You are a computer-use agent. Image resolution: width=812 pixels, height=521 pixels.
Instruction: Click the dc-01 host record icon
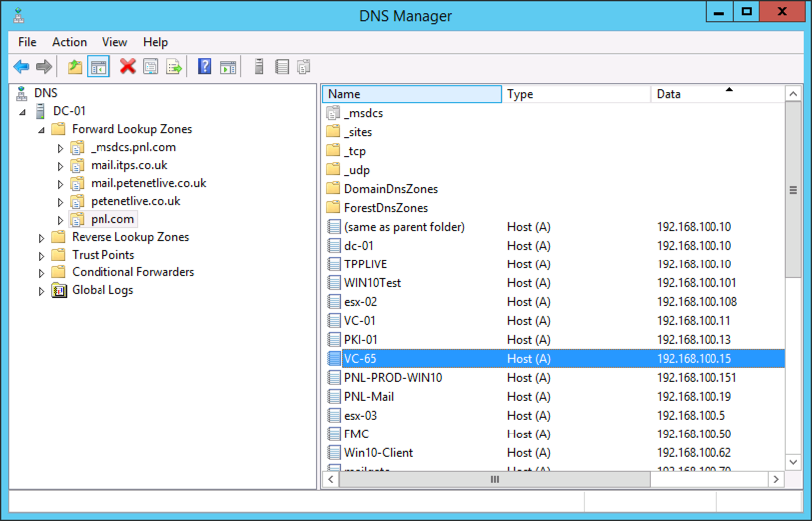[x=334, y=246]
